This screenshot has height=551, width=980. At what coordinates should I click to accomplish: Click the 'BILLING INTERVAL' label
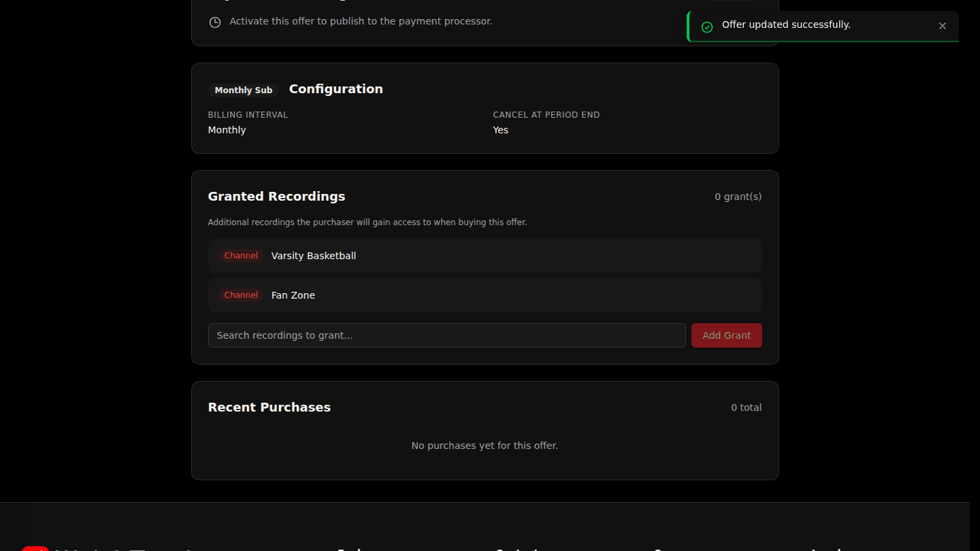pos(248,115)
